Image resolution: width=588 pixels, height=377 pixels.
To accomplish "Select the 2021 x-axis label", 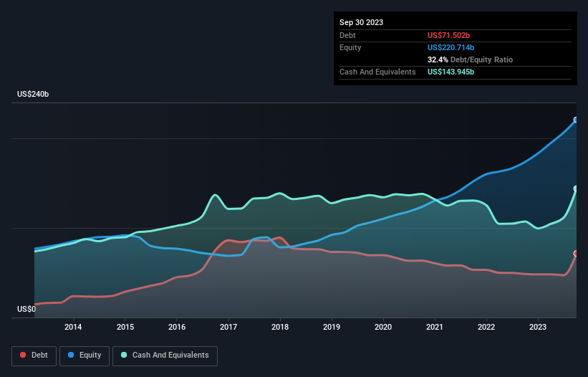I will click(435, 327).
